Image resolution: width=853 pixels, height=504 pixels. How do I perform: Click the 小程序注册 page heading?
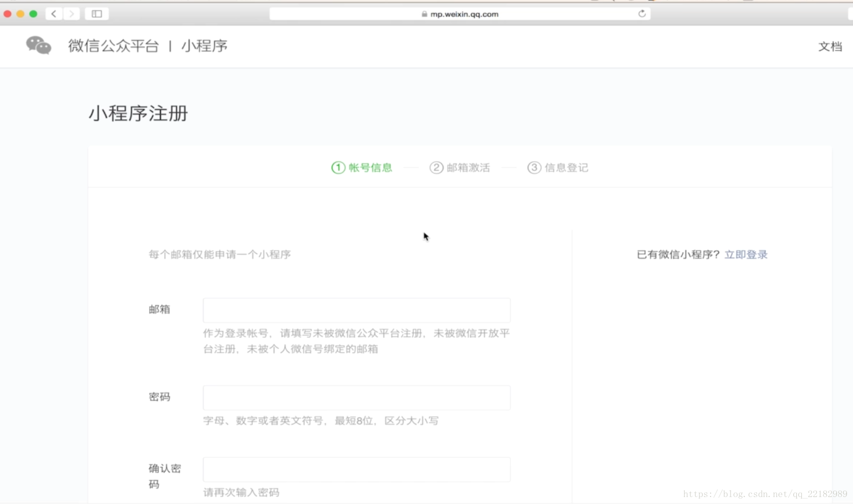[x=138, y=113]
